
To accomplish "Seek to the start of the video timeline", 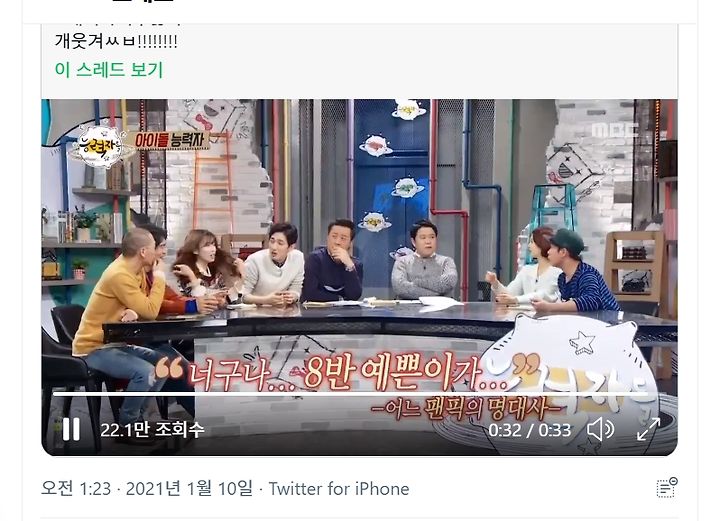I will (54, 394).
